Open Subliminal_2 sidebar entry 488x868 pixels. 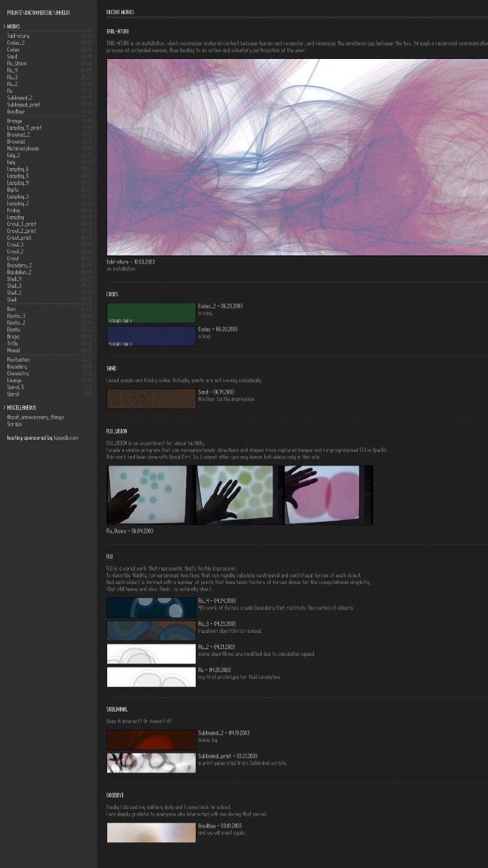point(19,98)
